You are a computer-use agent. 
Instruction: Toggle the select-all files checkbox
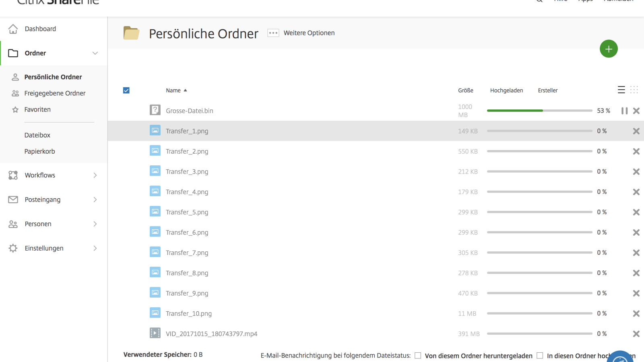coord(126,90)
